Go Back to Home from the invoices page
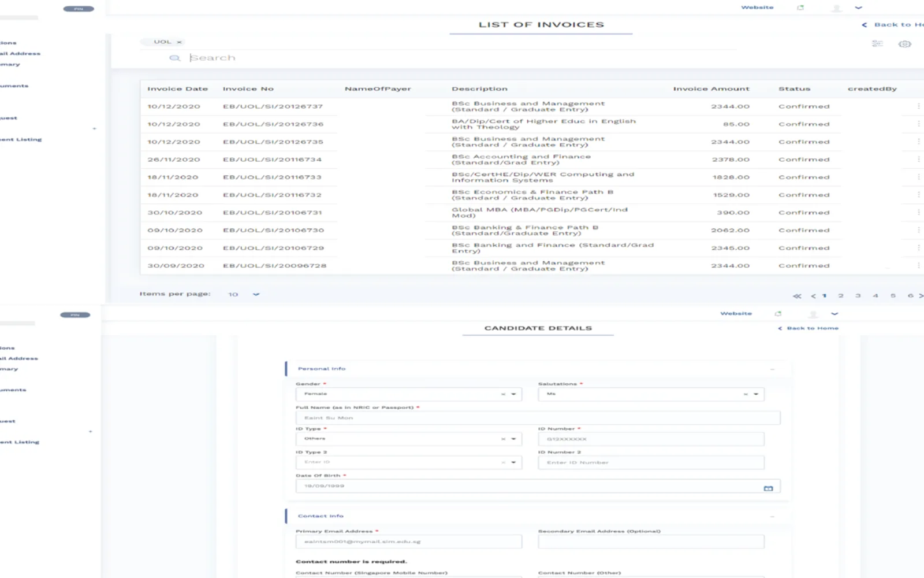 pyautogui.click(x=893, y=25)
